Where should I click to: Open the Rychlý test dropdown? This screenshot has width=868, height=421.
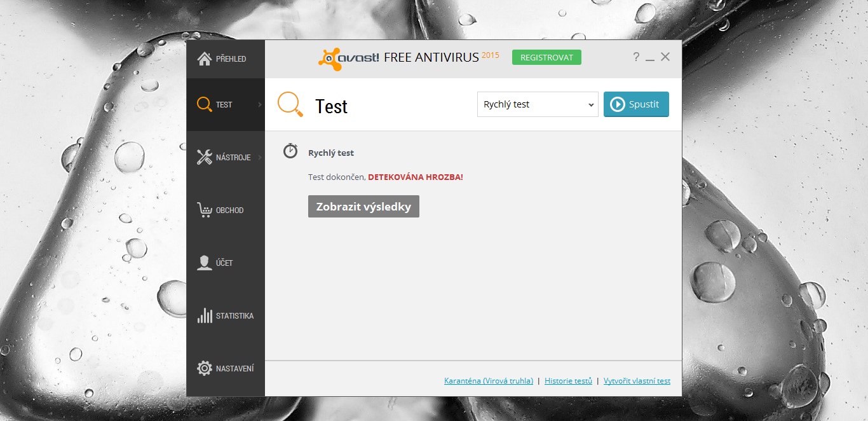538,104
